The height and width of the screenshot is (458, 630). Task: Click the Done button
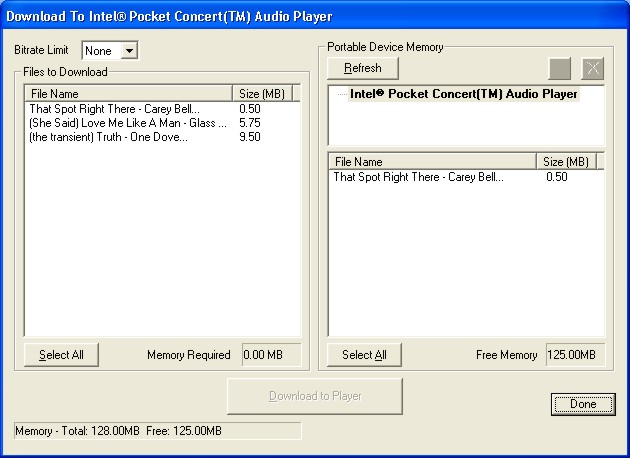[583, 404]
